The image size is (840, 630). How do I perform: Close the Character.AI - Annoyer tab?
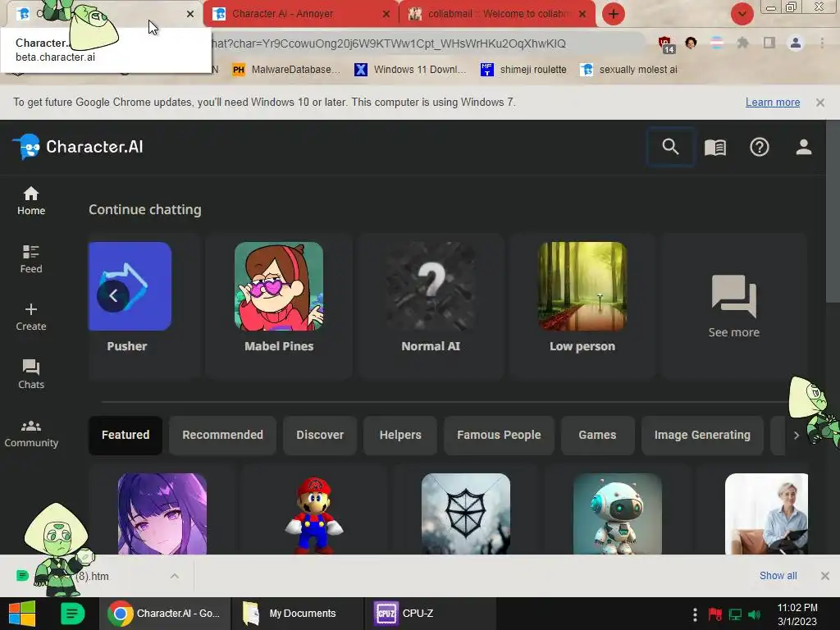click(386, 15)
